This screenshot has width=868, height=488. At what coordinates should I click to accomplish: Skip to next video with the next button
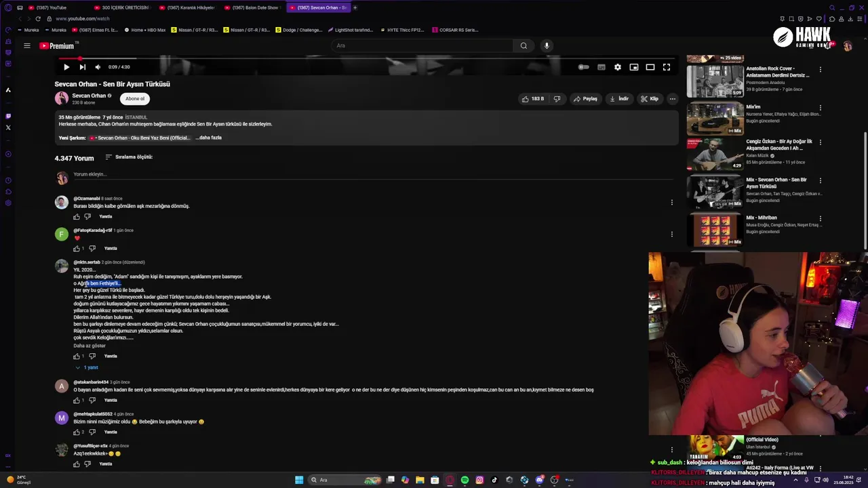point(82,67)
